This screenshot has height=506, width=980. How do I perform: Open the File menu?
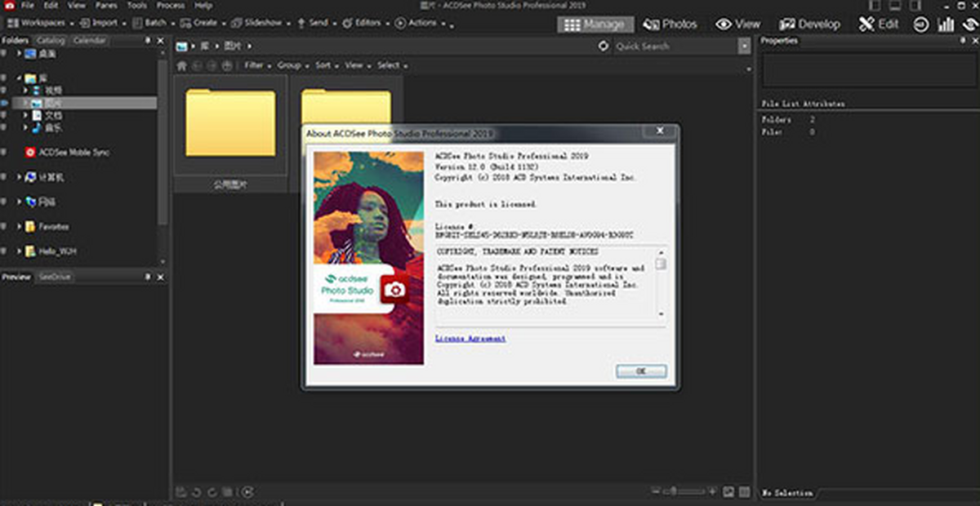(27, 6)
